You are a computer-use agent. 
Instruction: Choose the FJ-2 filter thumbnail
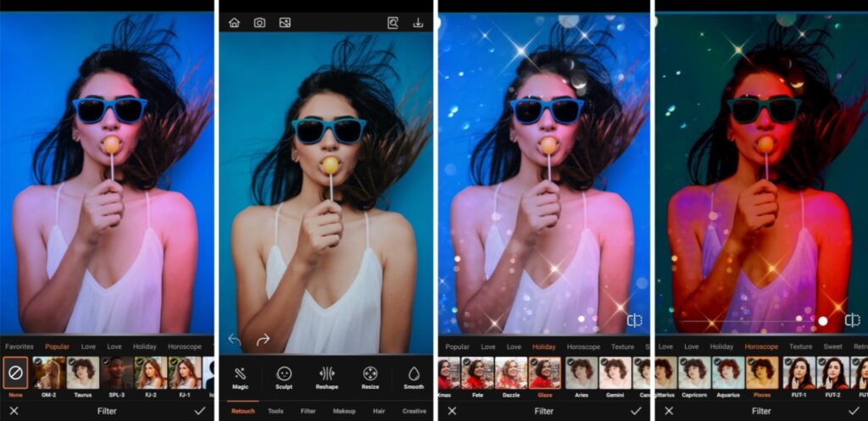coord(151,373)
